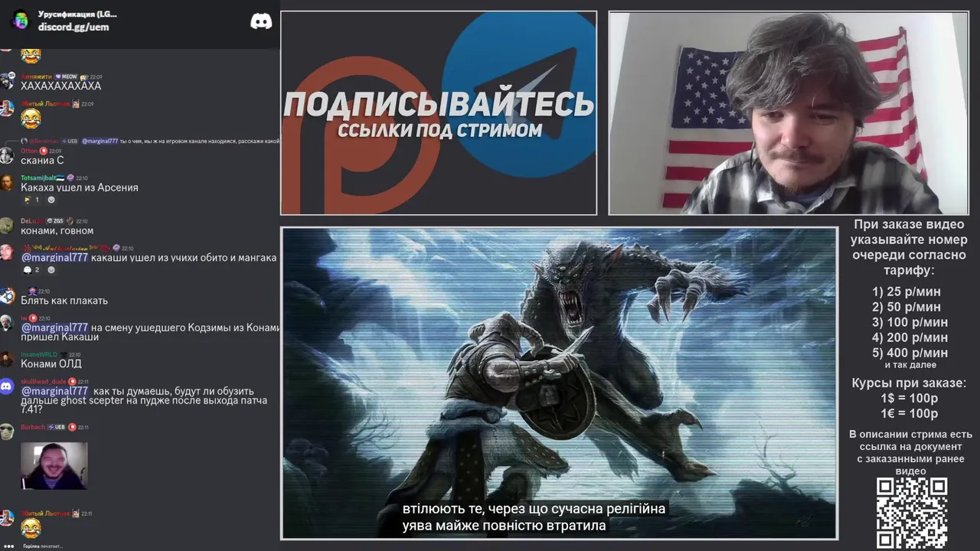Add reaction smiley under 'Какаха ушел из Арсения'
980x551 pixels.
51,200
